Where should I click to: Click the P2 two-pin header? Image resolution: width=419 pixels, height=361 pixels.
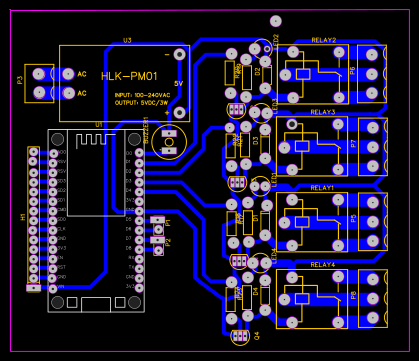click(x=158, y=245)
